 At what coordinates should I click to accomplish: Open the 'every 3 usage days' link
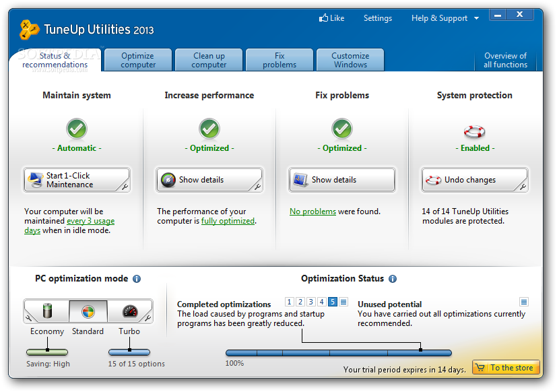click(x=90, y=221)
